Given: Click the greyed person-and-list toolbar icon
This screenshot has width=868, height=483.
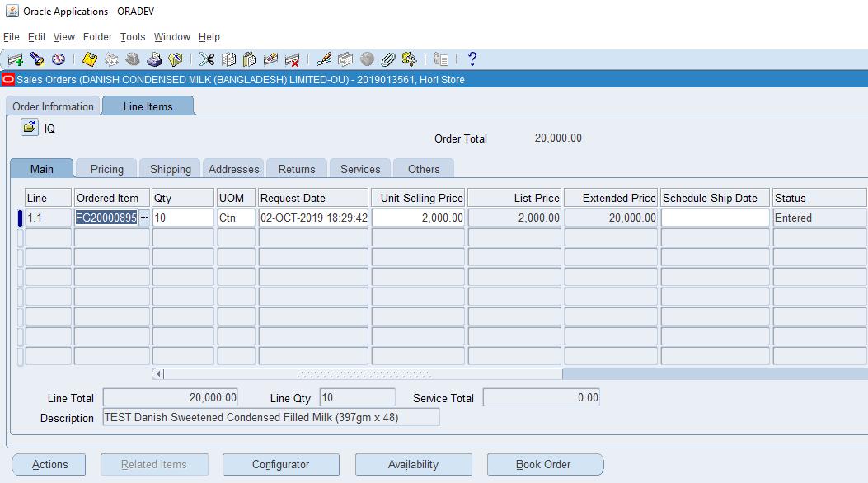Looking at the screenshot, I should click(x=441, y=59).
